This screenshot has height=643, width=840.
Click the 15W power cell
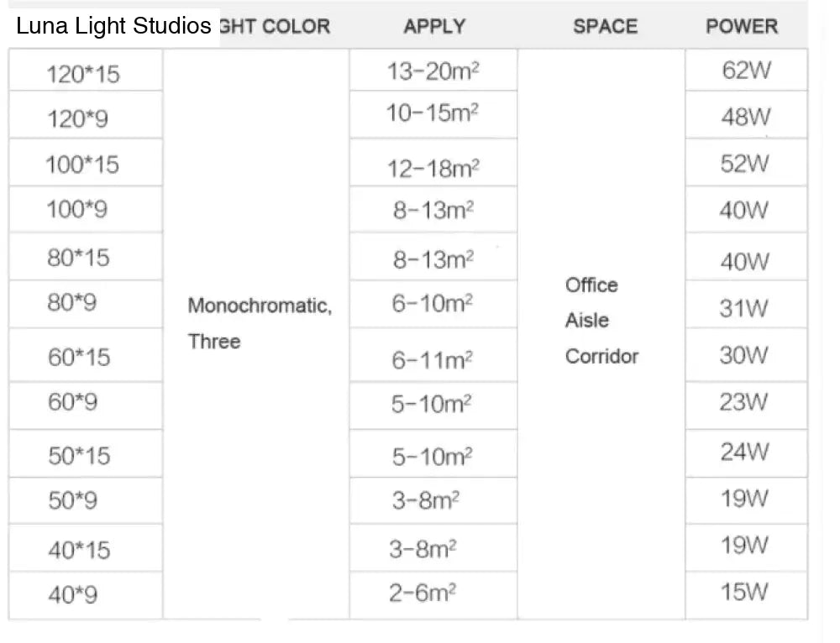click(x=746, y=595)
